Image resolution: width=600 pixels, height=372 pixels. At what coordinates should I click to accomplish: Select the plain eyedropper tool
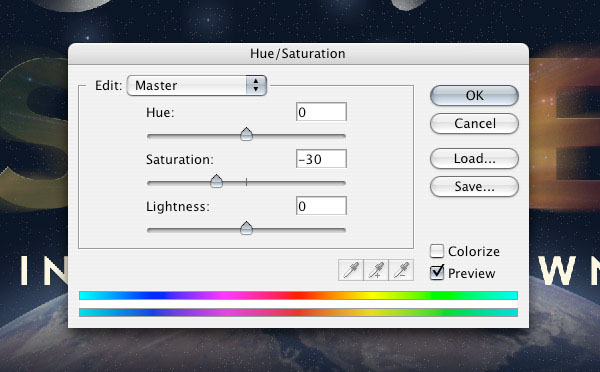point(351,270)
